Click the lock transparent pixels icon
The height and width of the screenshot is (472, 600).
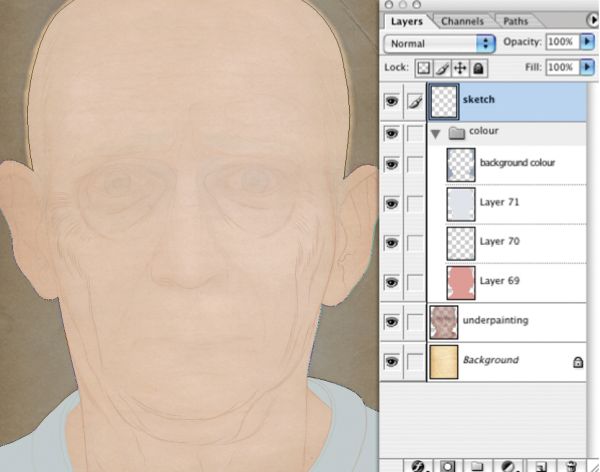pos(424,68)
